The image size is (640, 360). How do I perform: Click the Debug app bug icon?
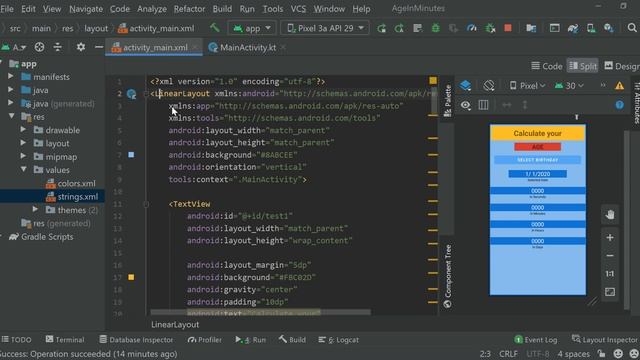pyautogui.click(x=436, y=28)
